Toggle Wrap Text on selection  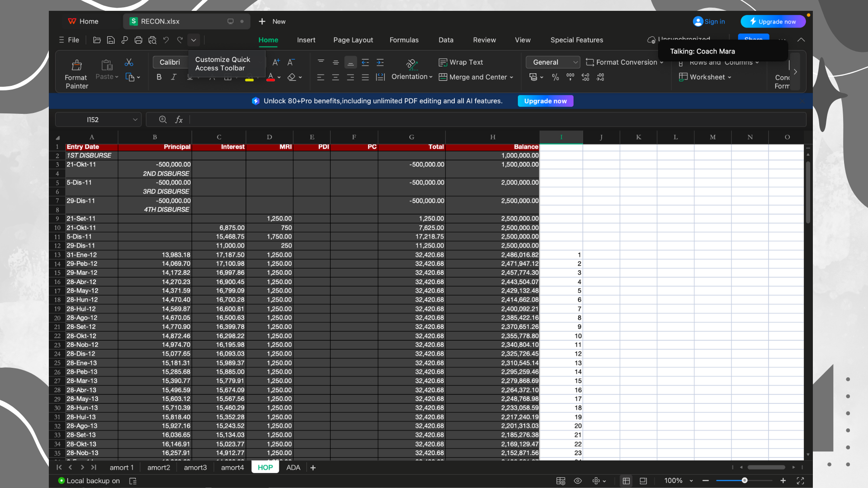point(461,62)
